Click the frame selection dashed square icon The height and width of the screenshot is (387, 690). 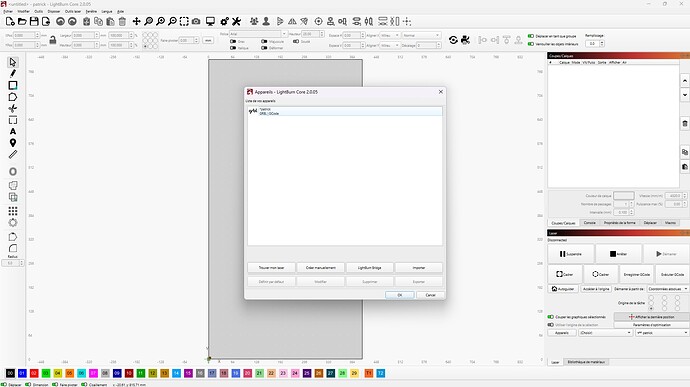pyautogui.click(x=184, y=21)
